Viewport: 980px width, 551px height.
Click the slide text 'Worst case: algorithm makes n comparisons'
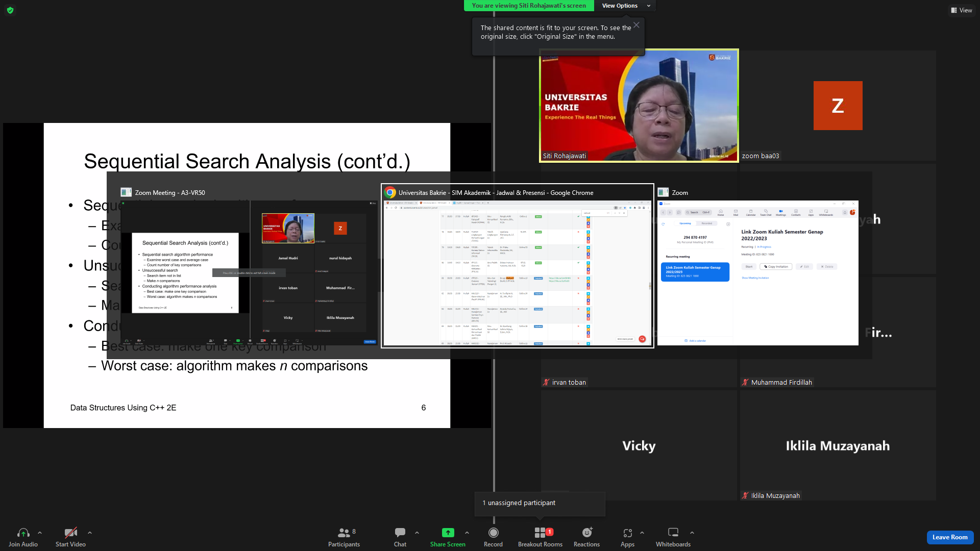pyautogui.click(x=234, y=366)
